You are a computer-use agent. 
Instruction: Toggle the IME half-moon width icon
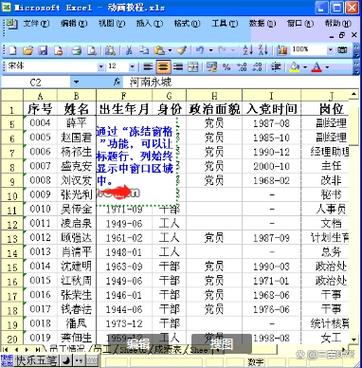point(66,361)
